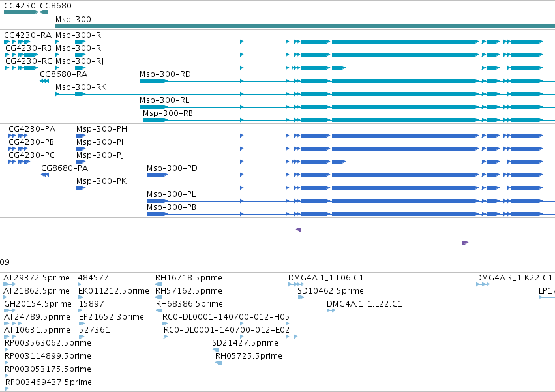Image resolution: width=555 pixels, height=392 pixels.
Task: Click the EK011212.5prime label
Action: pos(113,291)
